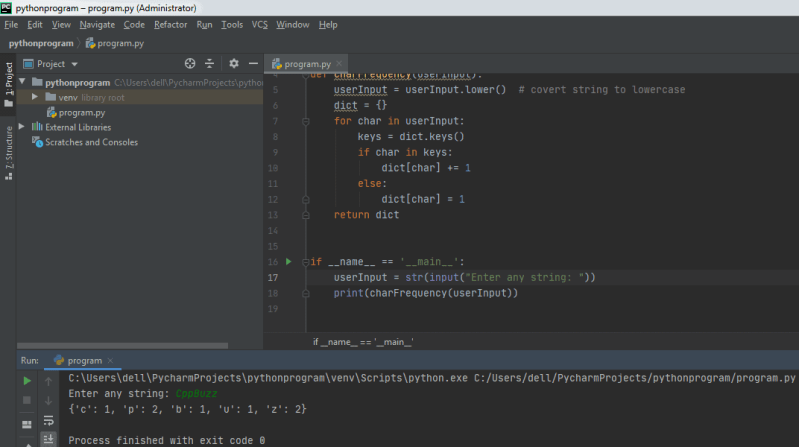Click the down arrow in Run toolbar
This screenshot has height=447, width=799.
pyautogui.click(x=48, y=401)
